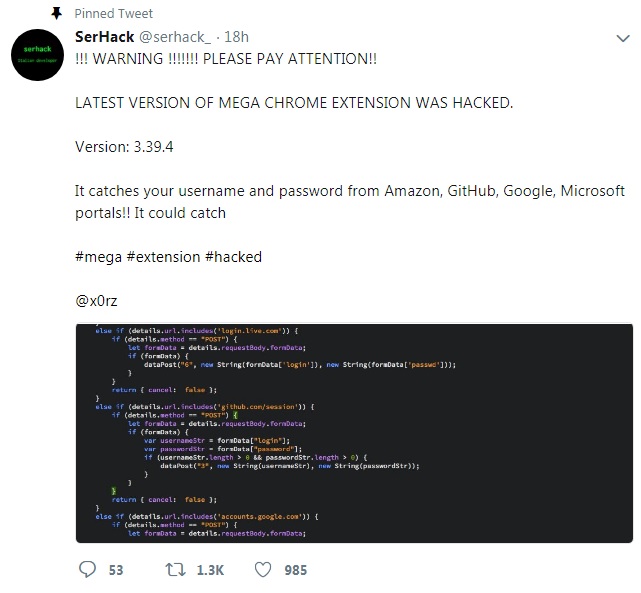
Task: Open the #mega hashtag
Action: 98,257
